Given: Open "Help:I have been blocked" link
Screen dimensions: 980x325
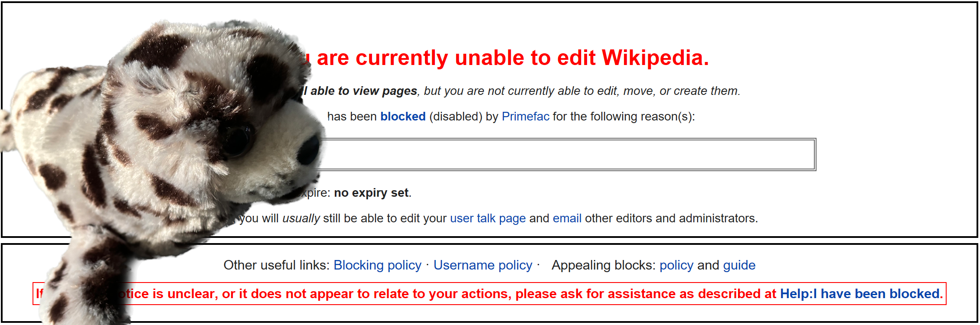Looking at the screenshot, I should 860,294.
